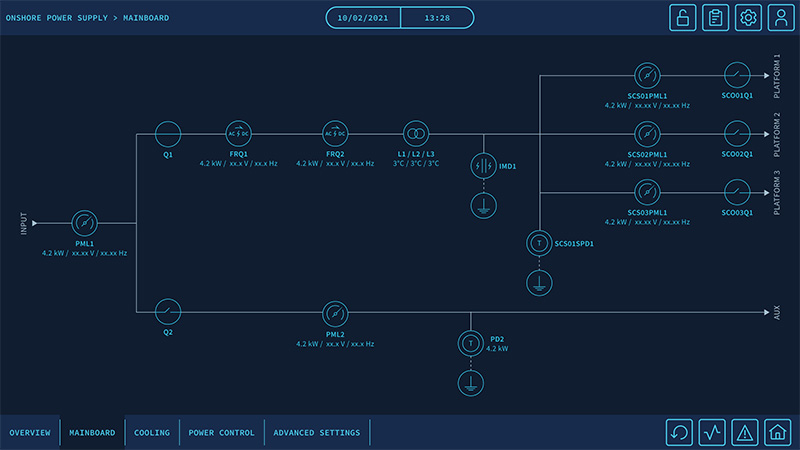The width and height of the screenshot is (800, 450).
Task: Select the FRQ2 converter symbol
Action: pos(335,134)
